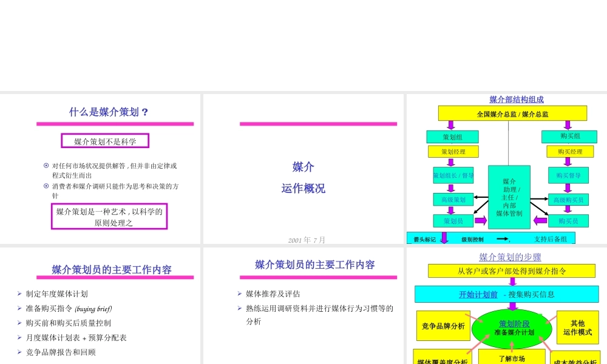Select the '运作概况' heading text
The image size is (607, 364).
click(x=303, y=189)
